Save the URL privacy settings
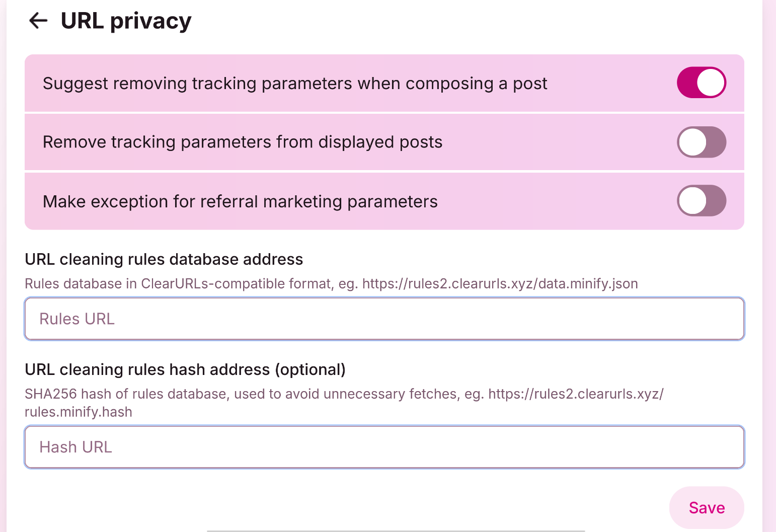This screenshot has height=532, width=776. click(707, 507)
